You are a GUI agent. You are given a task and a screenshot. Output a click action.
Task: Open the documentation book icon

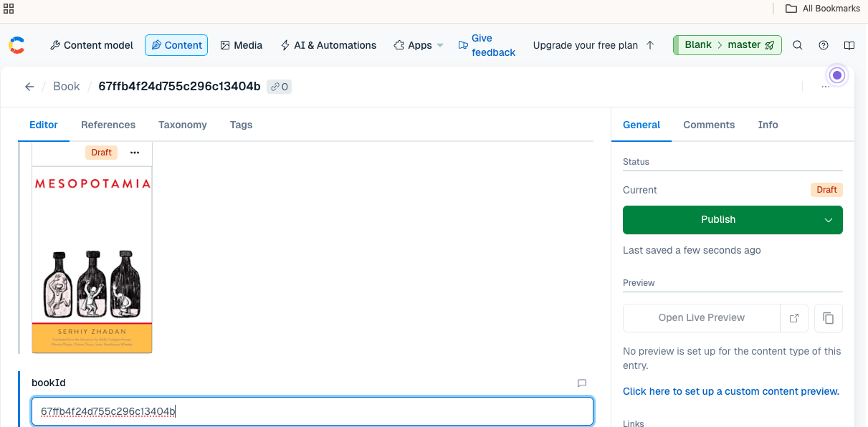click(x=849, y=45)
